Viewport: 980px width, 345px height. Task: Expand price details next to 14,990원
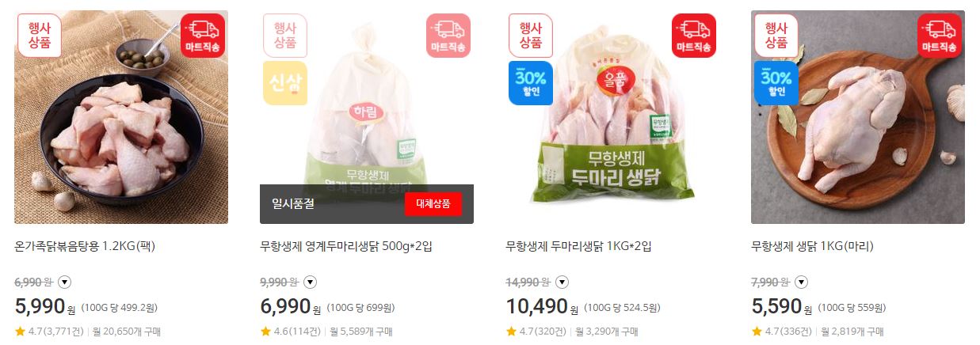coord(562,282)
